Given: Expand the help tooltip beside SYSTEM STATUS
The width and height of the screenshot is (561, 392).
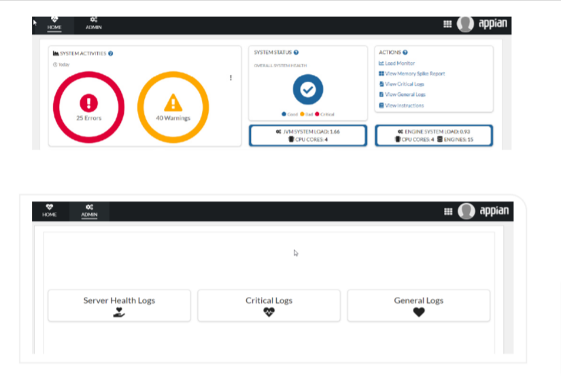Looking at the screenshot, I should point(296,52).
